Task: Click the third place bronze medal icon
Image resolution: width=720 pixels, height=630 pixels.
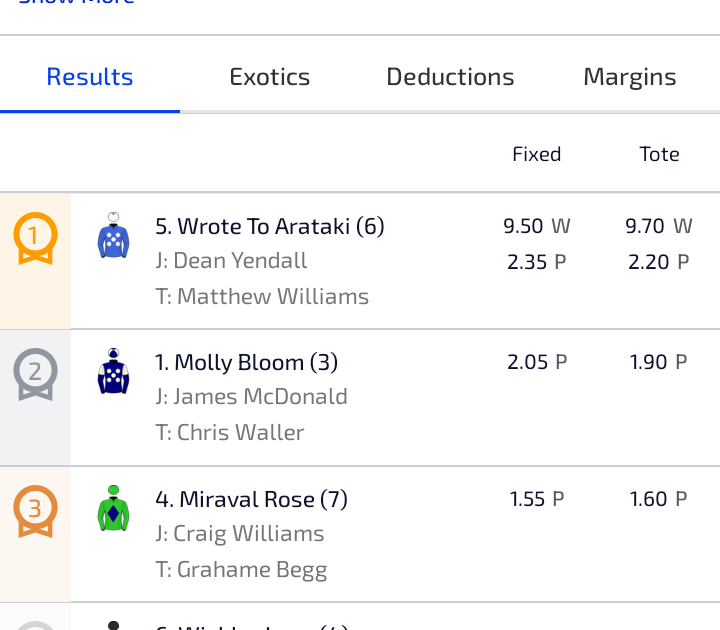Action: pyautogui.click(x=35, y=510)
